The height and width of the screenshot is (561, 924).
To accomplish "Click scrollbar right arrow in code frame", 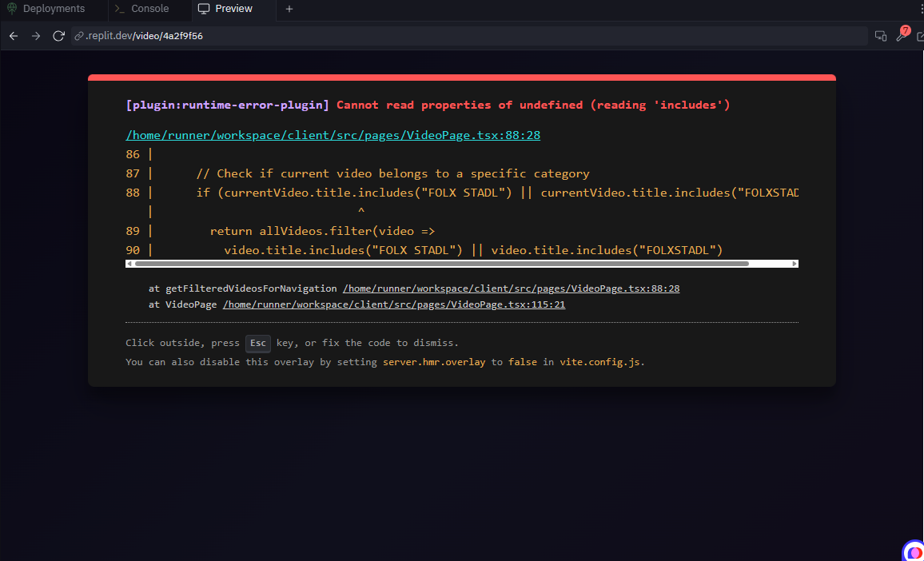I will coord(795,264).
